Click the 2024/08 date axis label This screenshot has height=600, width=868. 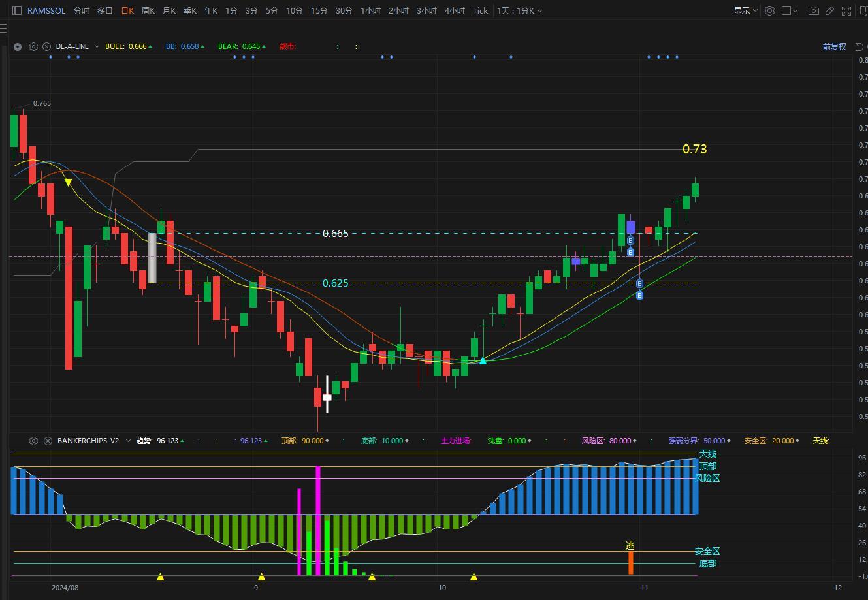point(65,588)
